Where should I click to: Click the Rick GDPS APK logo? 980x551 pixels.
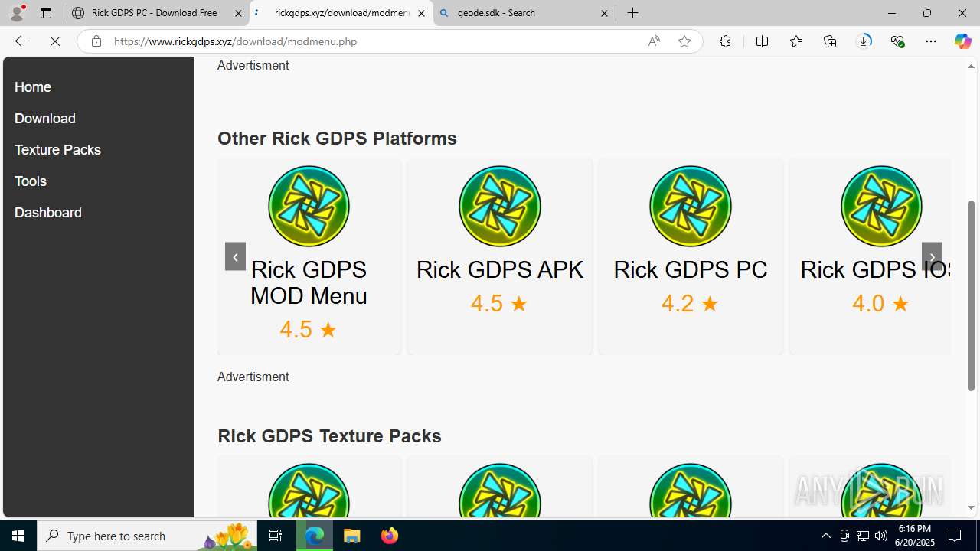click(499, 206)
